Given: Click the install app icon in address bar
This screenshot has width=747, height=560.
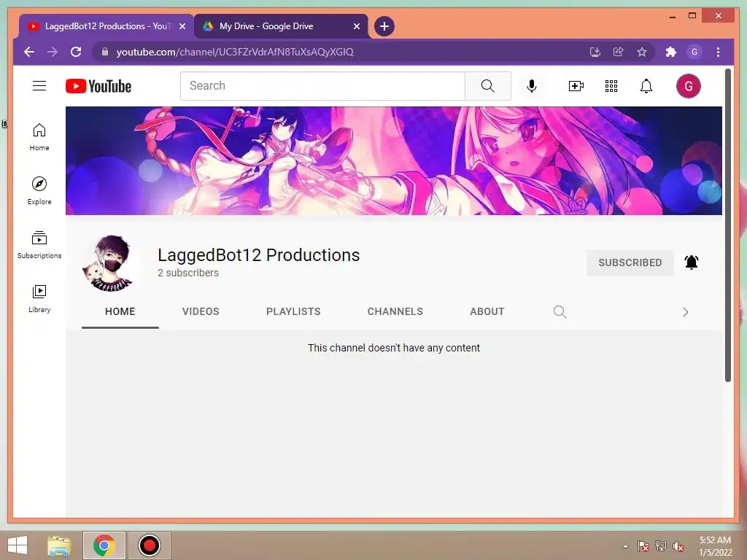Looking at the screenshot, I should tap(595, 52).
